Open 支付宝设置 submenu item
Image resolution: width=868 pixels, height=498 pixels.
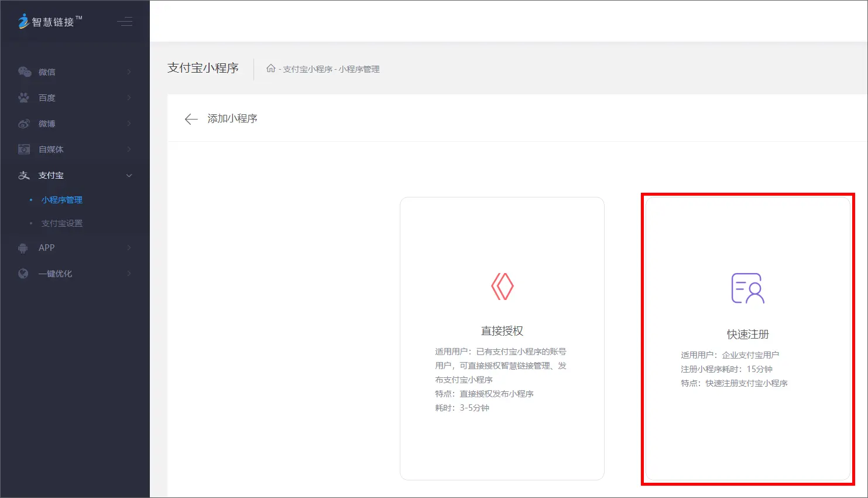coord(61,223)
